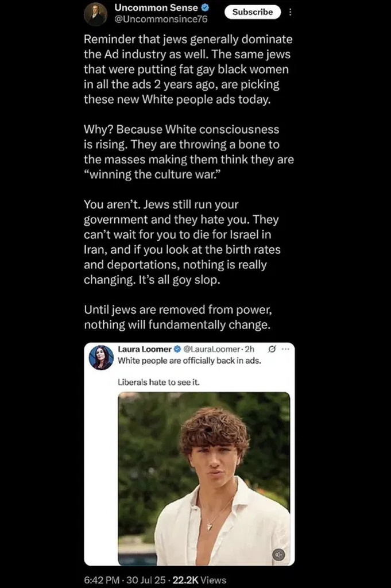Open the quoted post's profile avatar
391x588 pixels.
[101, 357]
